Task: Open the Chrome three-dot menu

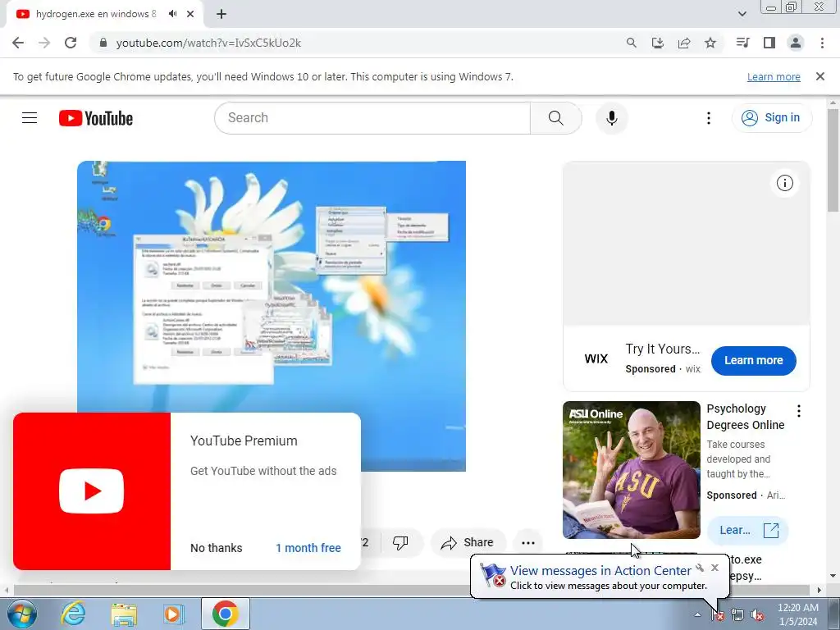Action: [x=822, y=43]
